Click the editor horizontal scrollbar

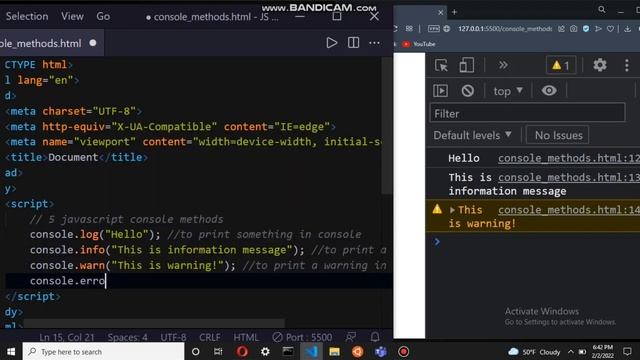(x=154, y=324)
